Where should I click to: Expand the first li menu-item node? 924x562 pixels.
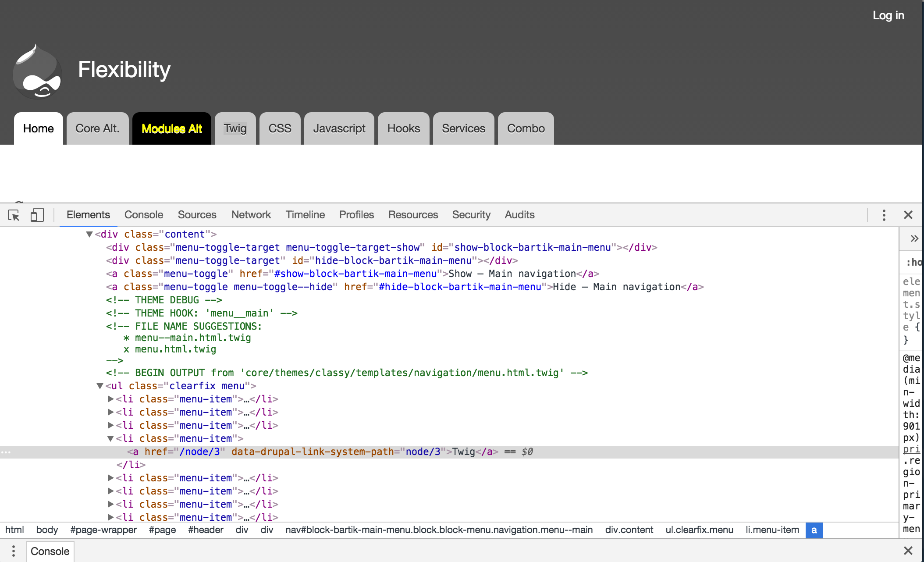pos(110,399)
